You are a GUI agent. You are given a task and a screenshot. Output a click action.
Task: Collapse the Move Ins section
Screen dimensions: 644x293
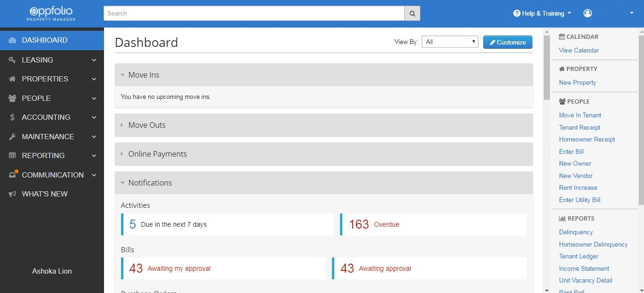point(324,75)
